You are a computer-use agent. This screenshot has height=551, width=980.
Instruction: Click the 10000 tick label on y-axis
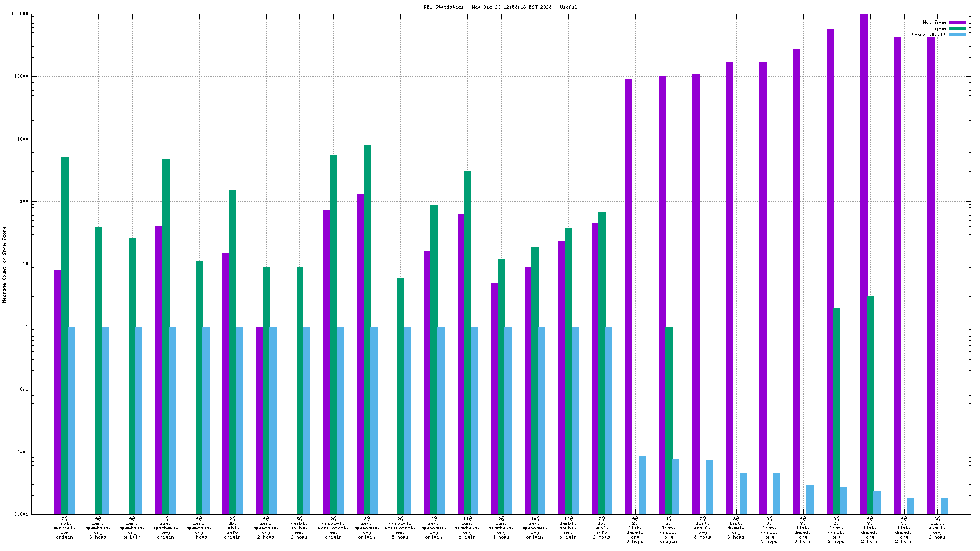tap(20, 77)
